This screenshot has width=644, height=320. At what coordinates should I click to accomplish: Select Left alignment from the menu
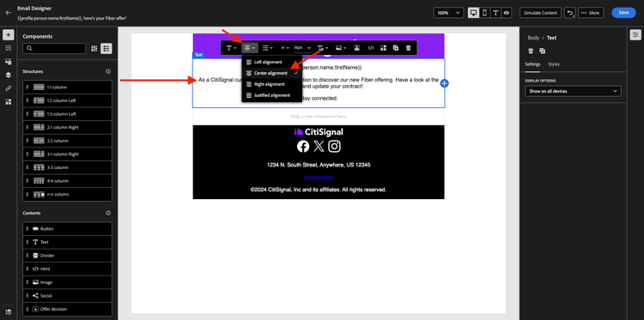coord(271,62)
